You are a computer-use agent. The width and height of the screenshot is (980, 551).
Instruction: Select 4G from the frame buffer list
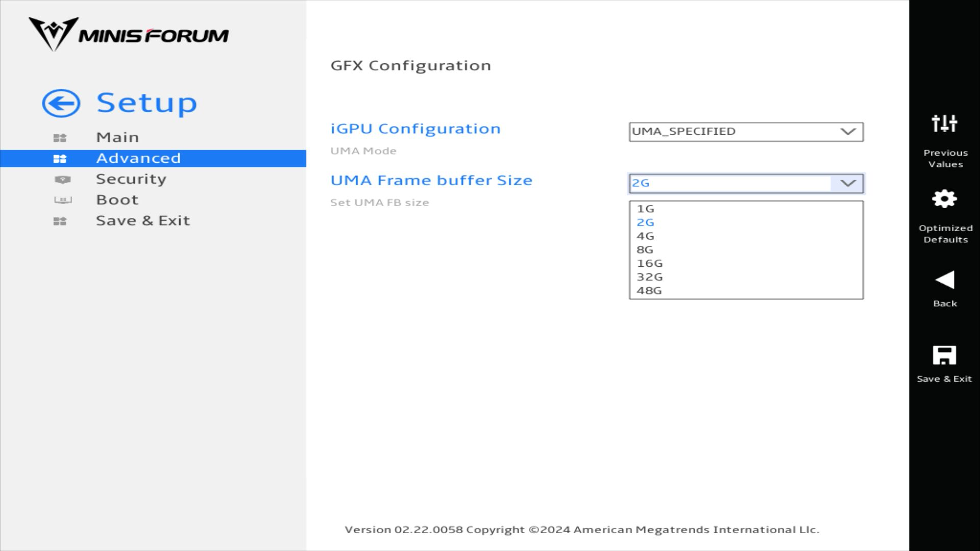pyautogui.click(x=645, y=236)
